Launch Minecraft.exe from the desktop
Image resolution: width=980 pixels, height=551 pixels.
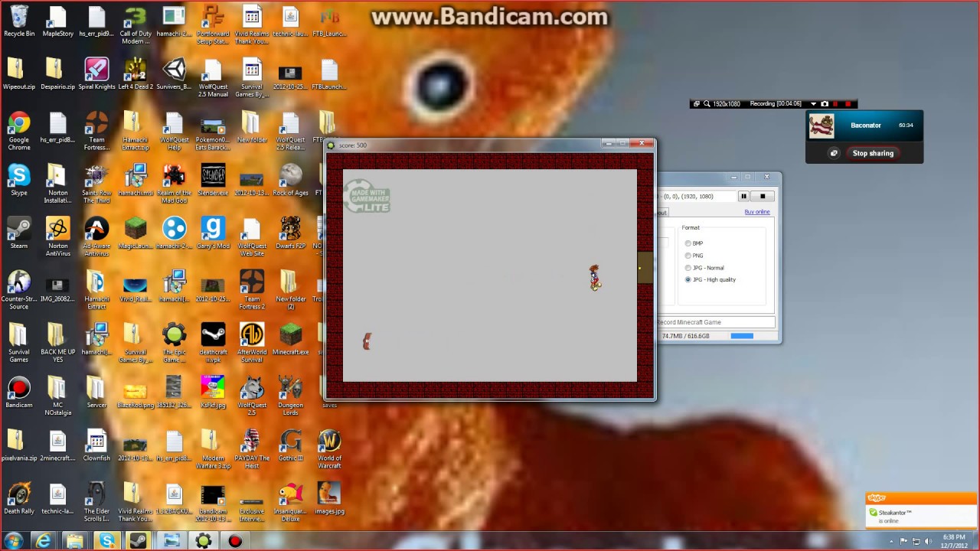click(290, 340)
